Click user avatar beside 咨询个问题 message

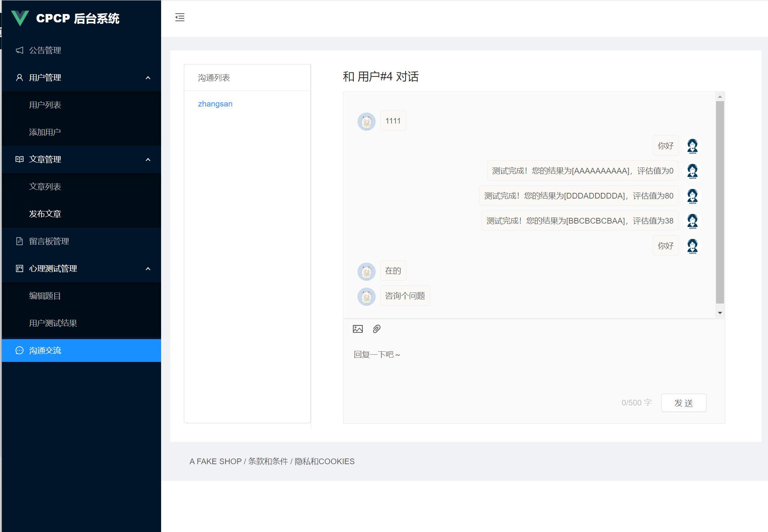coord(366,296)
